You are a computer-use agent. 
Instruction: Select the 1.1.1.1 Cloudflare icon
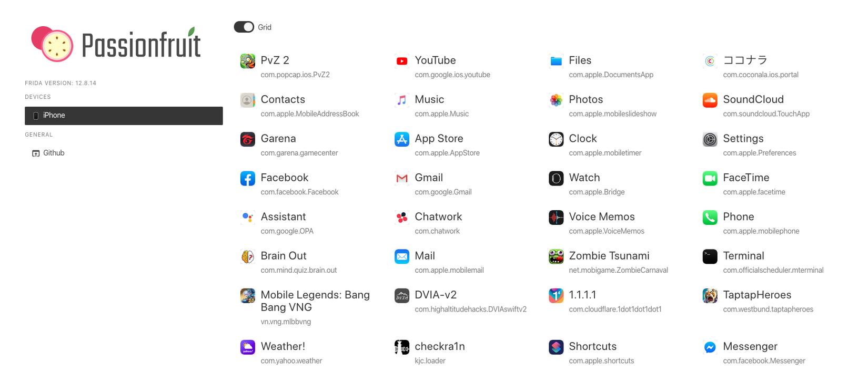click(556, 296)
